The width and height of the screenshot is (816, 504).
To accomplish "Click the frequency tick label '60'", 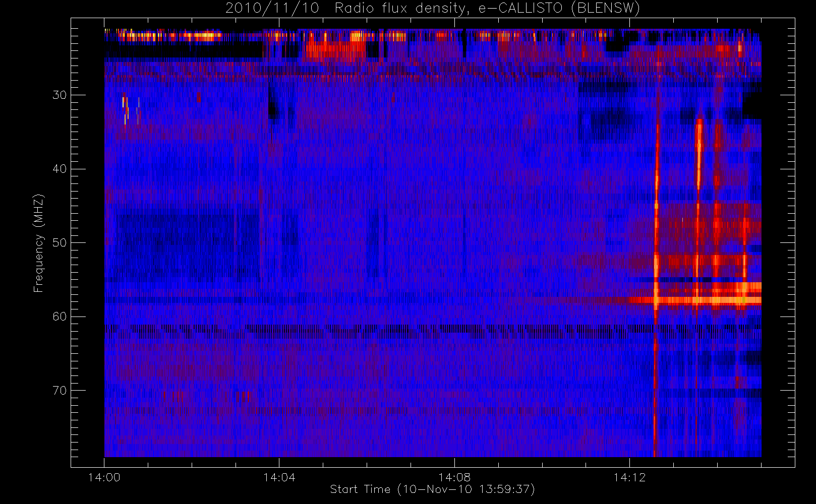I will point(60,317).
